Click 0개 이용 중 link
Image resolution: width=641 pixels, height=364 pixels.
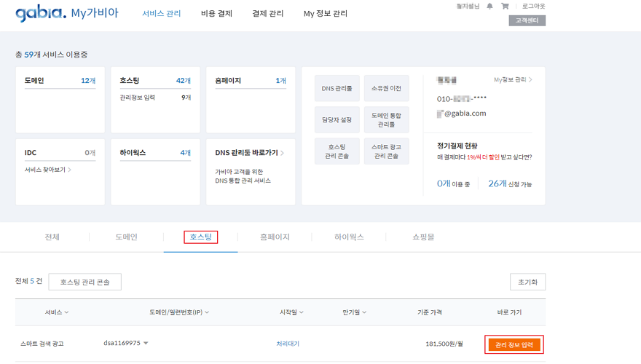click(x=453, y=184)
